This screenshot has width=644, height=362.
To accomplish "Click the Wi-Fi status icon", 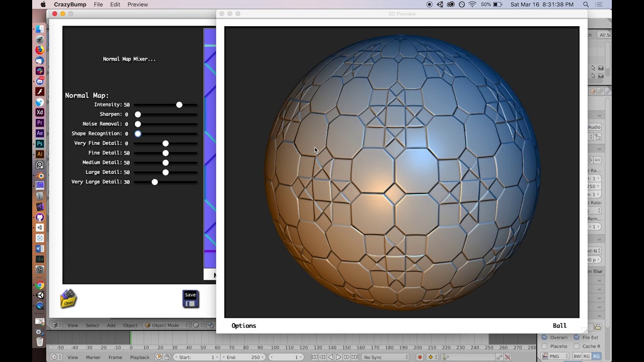I will point(472,5).
